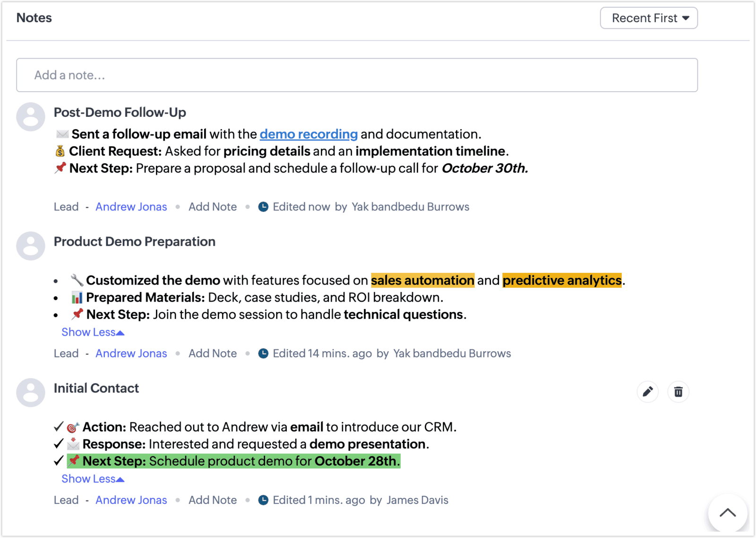The image size is (756, 538).
Task: Click the clock icon beside Edited now
Action: 263,207
